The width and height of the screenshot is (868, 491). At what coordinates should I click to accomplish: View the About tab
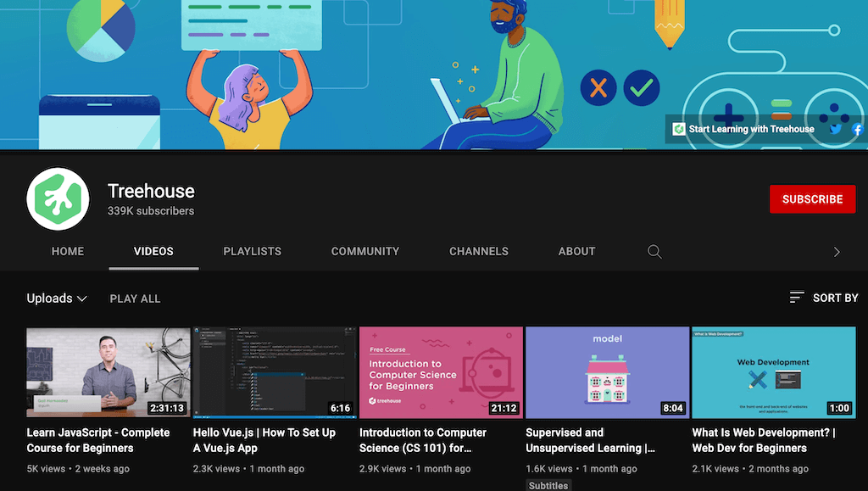point(576,251)
